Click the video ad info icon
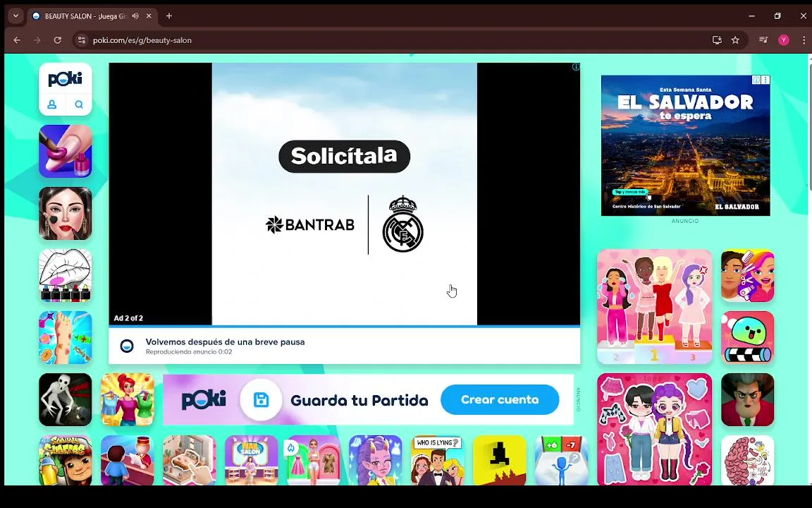Image resolution: width=812 pixels, height=508 pixels. 576,67
